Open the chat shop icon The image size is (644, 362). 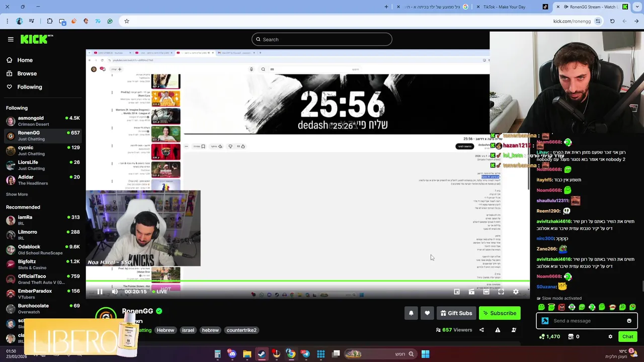572,337
